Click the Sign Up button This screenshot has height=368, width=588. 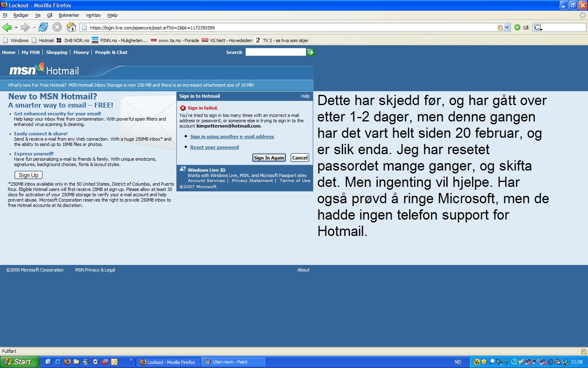pyautogui.click(x=29, y=175)
